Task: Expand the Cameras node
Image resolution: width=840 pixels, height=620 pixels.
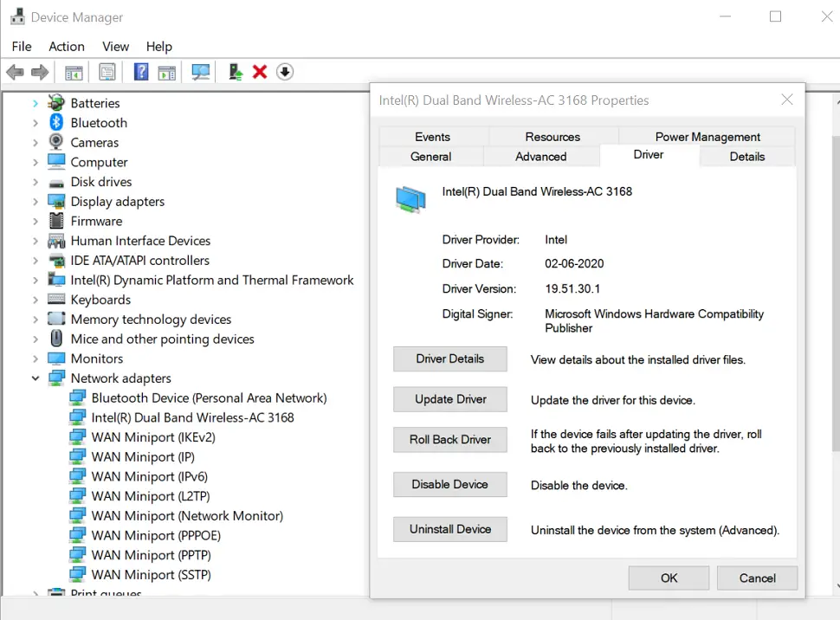Action: (36, 143)
